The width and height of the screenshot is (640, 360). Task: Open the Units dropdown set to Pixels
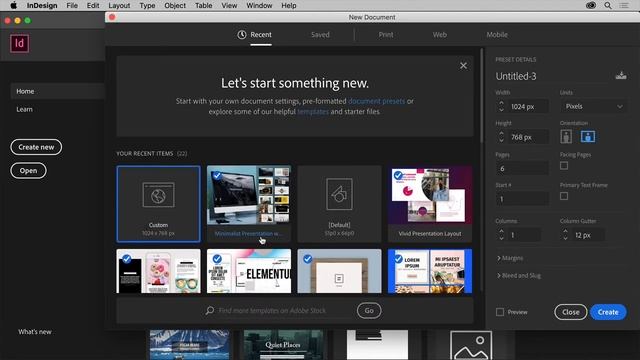pyautogui.click(x=593, y=107)
